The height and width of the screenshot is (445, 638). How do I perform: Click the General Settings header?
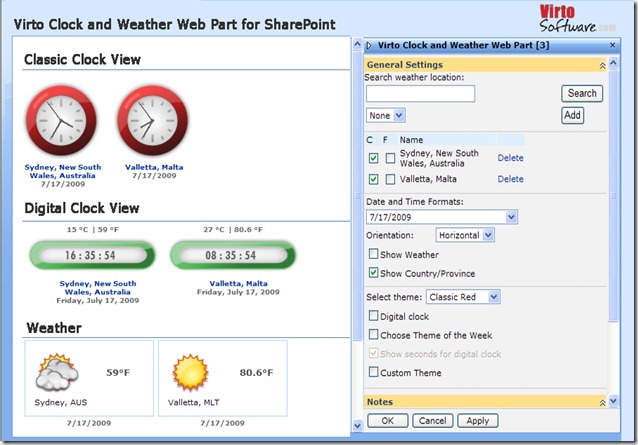(405, 65)
